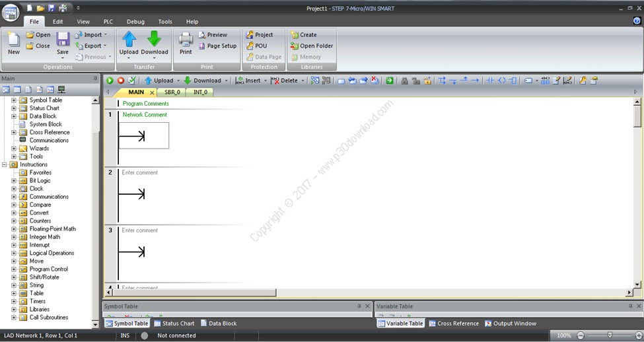Switch to the Output Window bottom tab
Screen dimensions: 644x342
(x=511, y=324)
